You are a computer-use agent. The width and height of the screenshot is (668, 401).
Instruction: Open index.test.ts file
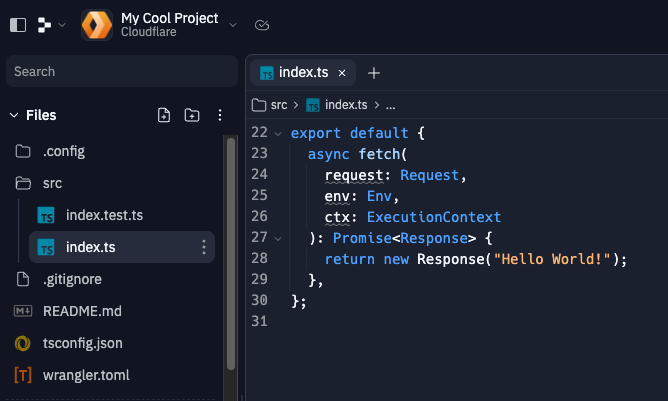104,215
